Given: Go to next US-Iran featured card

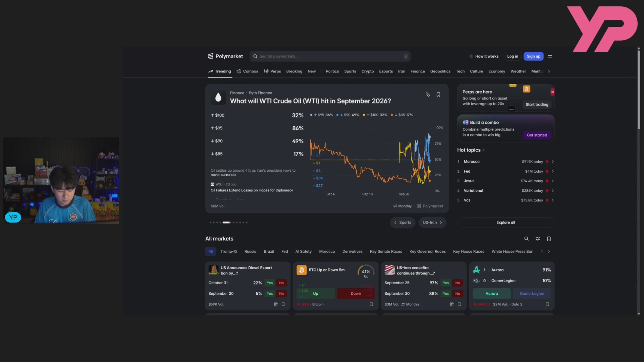Looking at the screenshot, I should (432, 223).
